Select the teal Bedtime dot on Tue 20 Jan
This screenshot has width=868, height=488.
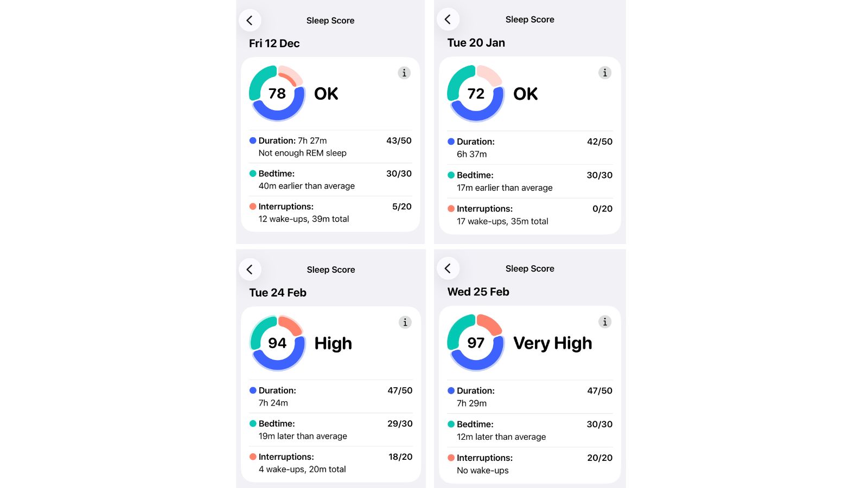pyautogui.click(x=450, y=175)
